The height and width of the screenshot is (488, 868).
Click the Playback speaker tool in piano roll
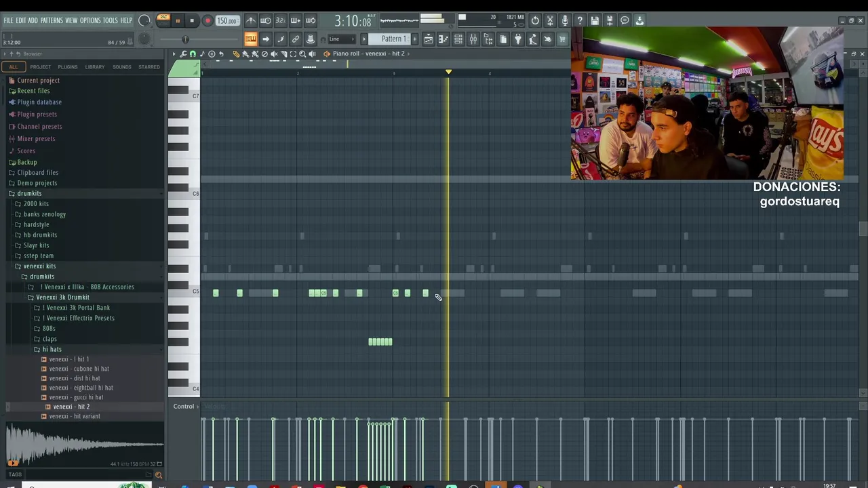coord(312,54)
